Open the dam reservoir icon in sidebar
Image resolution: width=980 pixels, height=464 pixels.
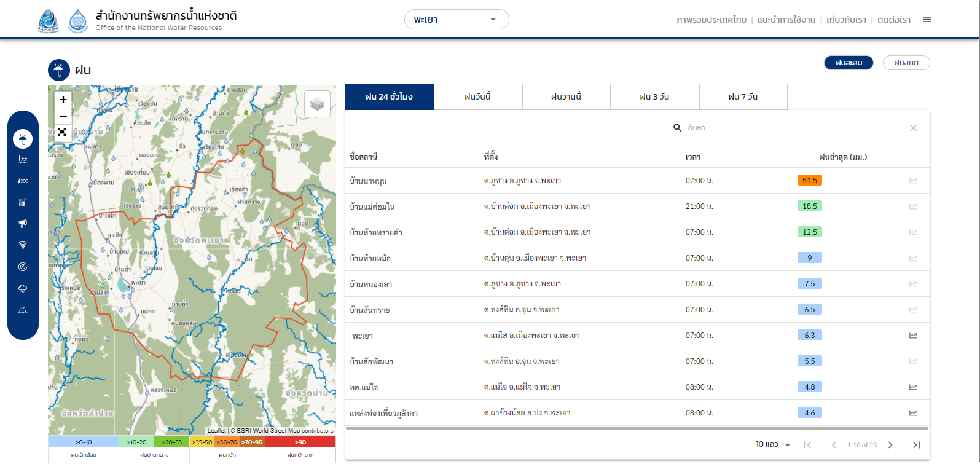[x=23, y=181]
